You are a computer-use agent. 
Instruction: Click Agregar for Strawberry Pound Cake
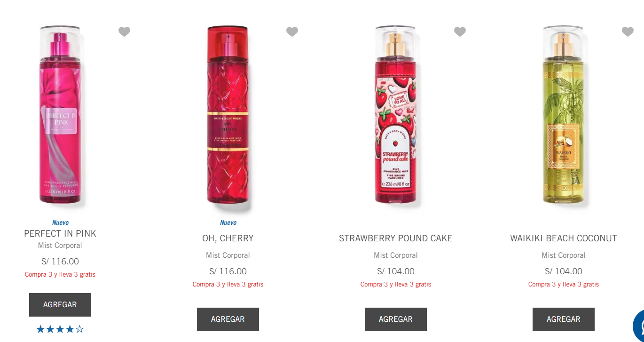point(396,319)
